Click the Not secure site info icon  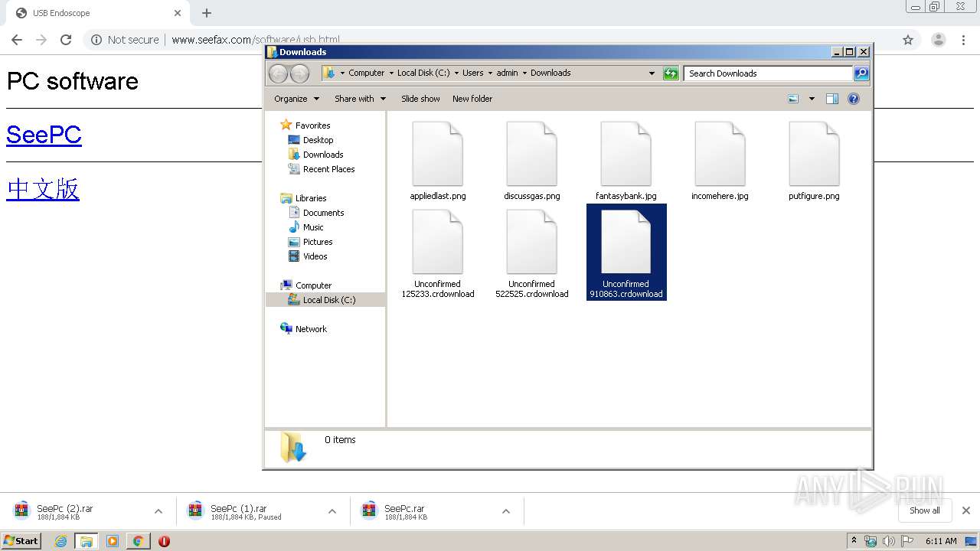(96, 40)
